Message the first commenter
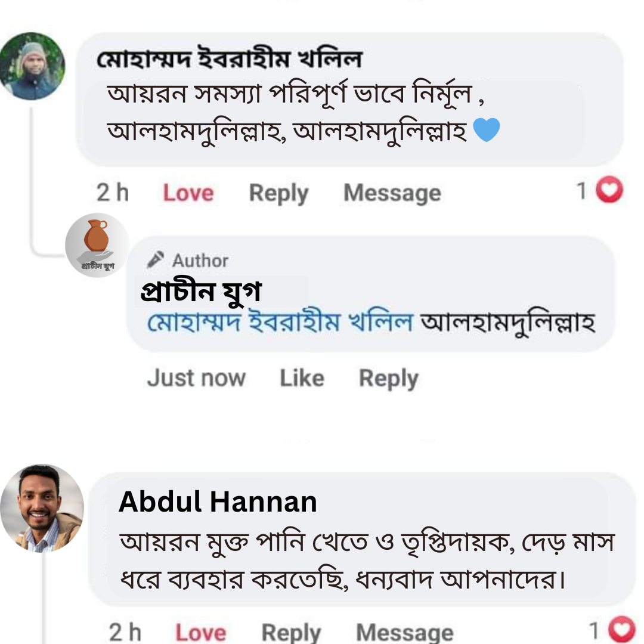This screenshot has width=644, height=644. [392, 193]
